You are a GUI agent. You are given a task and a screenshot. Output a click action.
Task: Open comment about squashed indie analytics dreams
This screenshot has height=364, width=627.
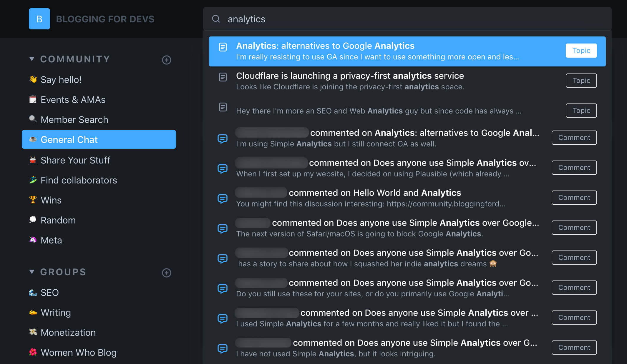407,258
